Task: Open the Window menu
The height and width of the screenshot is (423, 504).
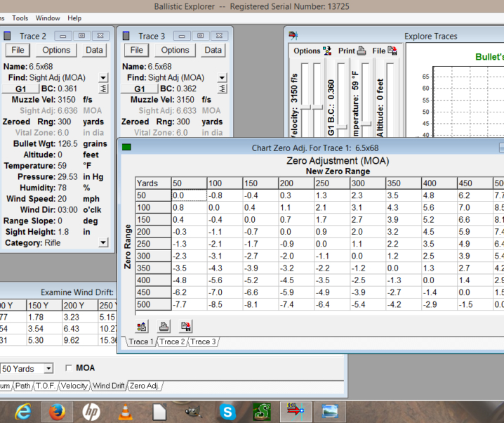Action: (x=48, y=18)
